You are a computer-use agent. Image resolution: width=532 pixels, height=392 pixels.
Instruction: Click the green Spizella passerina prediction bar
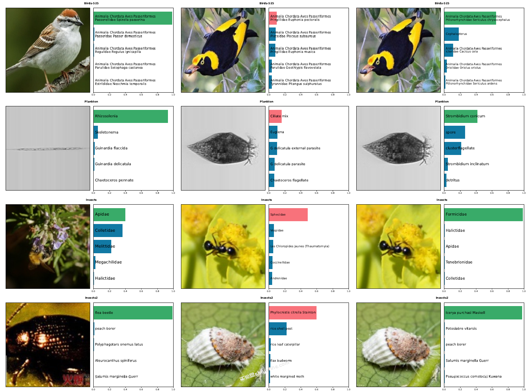point(133,18)
